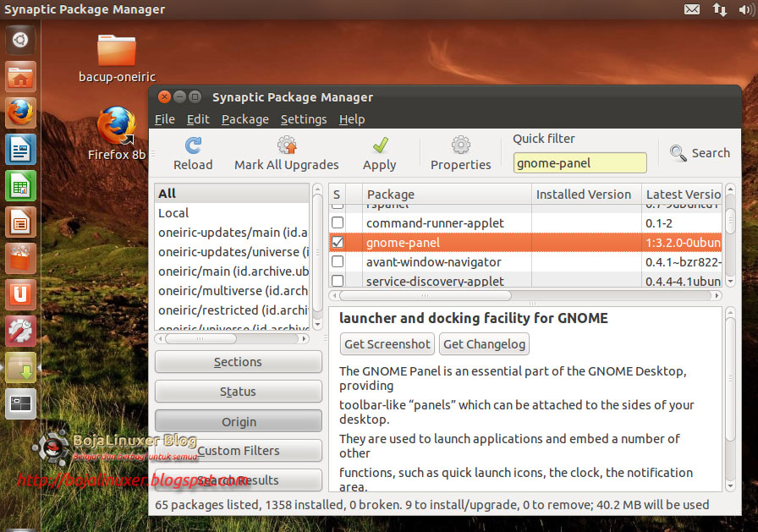Open the Package menu
The image size is (758, 532).
point(244,119)
